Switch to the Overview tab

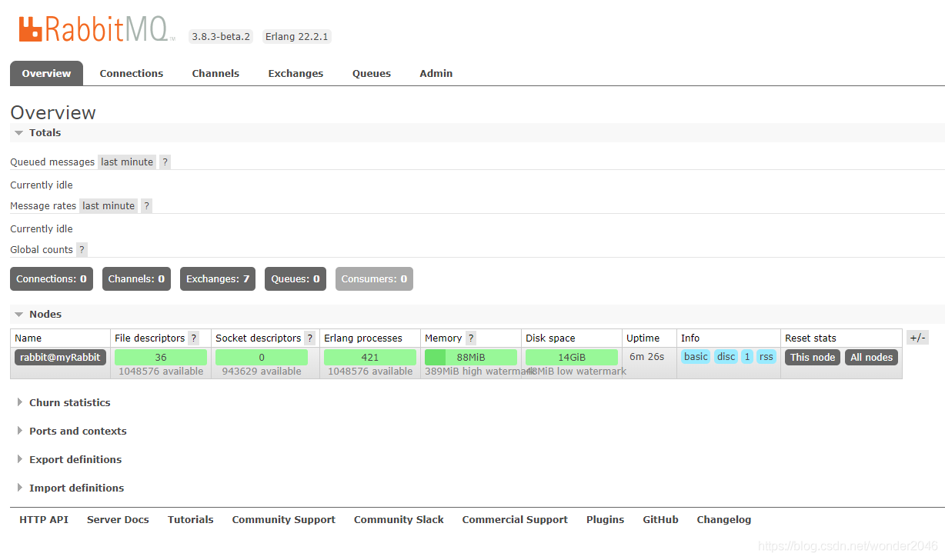coord(46,74)
